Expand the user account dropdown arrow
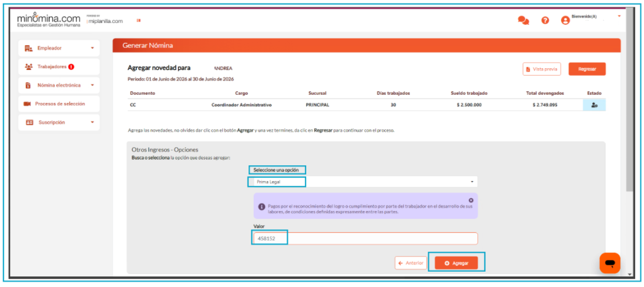The height and width of the screenshot is (287, 644). tap(619, 16)
